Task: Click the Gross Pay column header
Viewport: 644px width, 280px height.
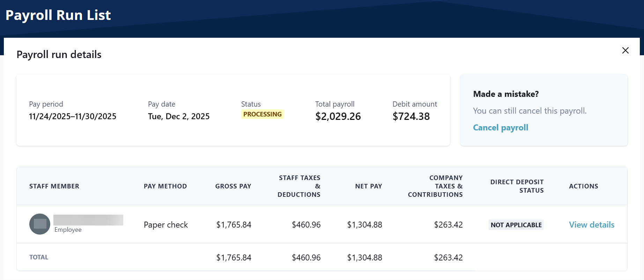Action: [233, 186]
